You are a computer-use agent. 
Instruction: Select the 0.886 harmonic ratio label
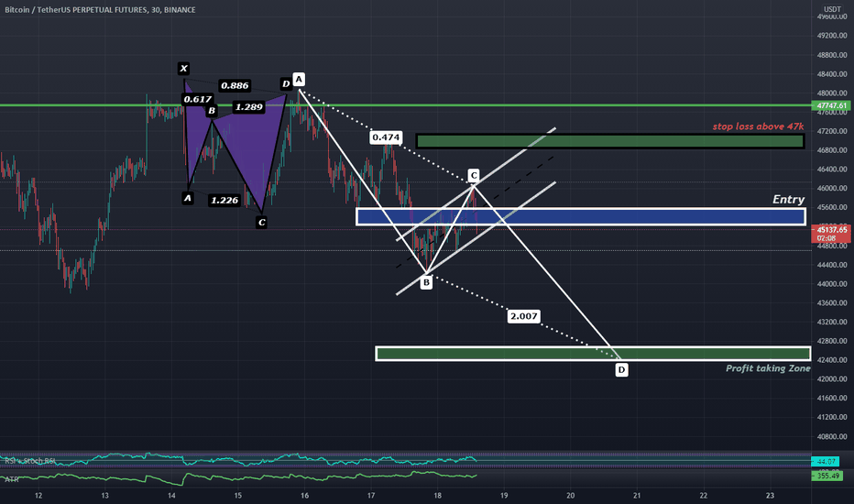(x=235, y=85)
